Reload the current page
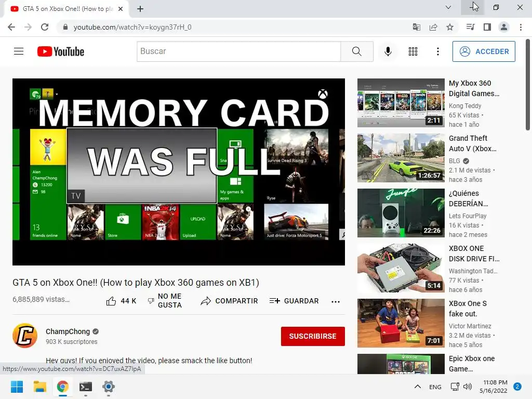Screen dimensions: 532x399 (x=45, y=27)
